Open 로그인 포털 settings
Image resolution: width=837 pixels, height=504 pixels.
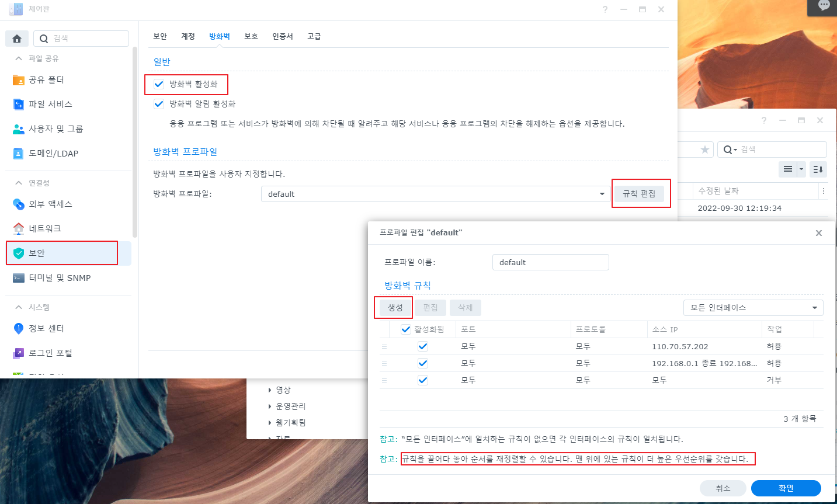[68, 353]
